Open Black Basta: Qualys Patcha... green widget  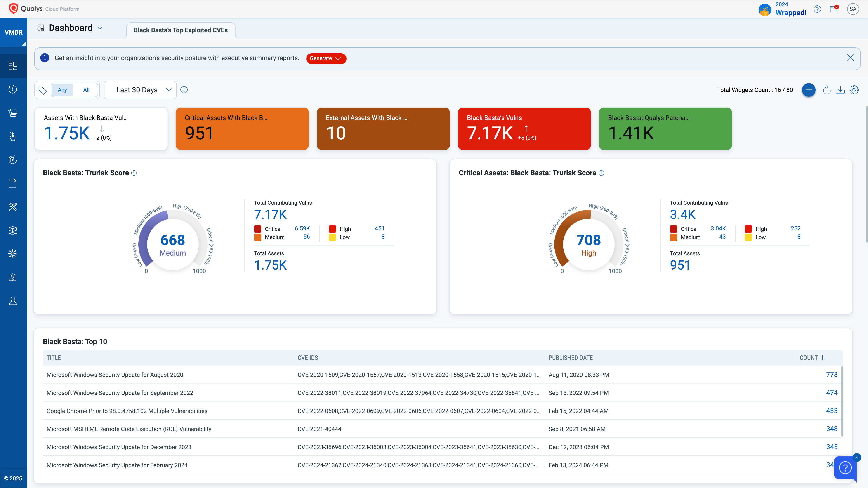[x=665, y=129]
